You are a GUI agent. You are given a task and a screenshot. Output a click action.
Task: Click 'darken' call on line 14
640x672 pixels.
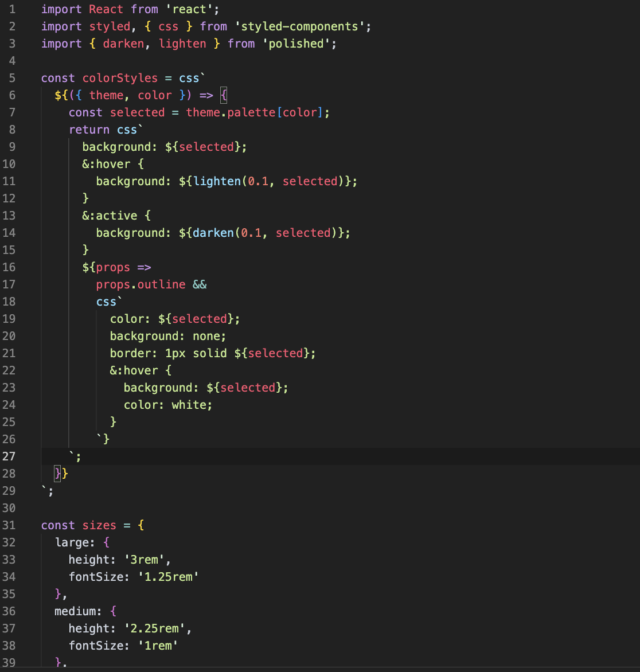point(213,233)
